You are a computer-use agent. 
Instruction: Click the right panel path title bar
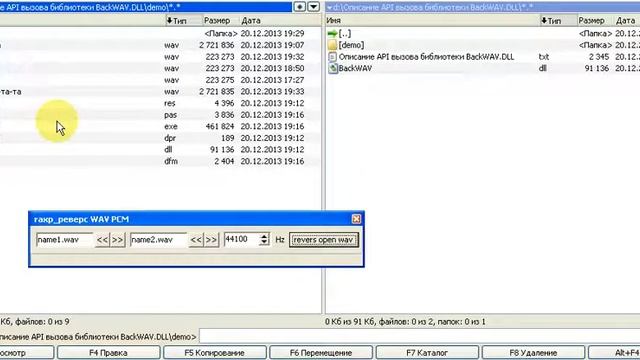click(482, 7)
